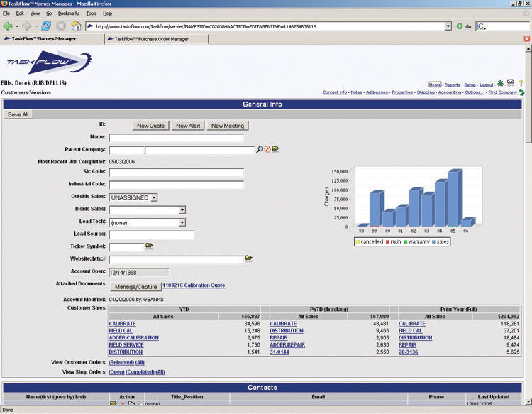This screenshot has width=532, height=414.
Task: Open the 110321C Calibration Quote link
Action: pyautogui.click(x=194, y=285)
